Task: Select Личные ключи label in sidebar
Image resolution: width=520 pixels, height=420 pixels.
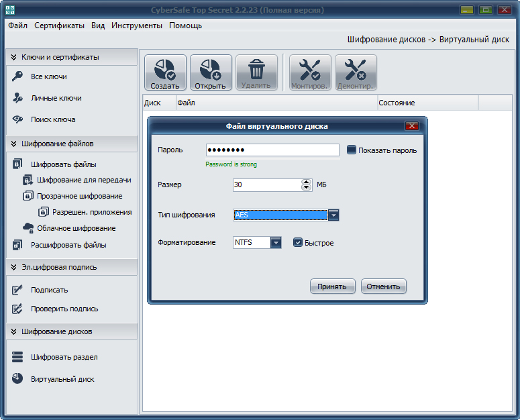Action: tap(56, 98)
